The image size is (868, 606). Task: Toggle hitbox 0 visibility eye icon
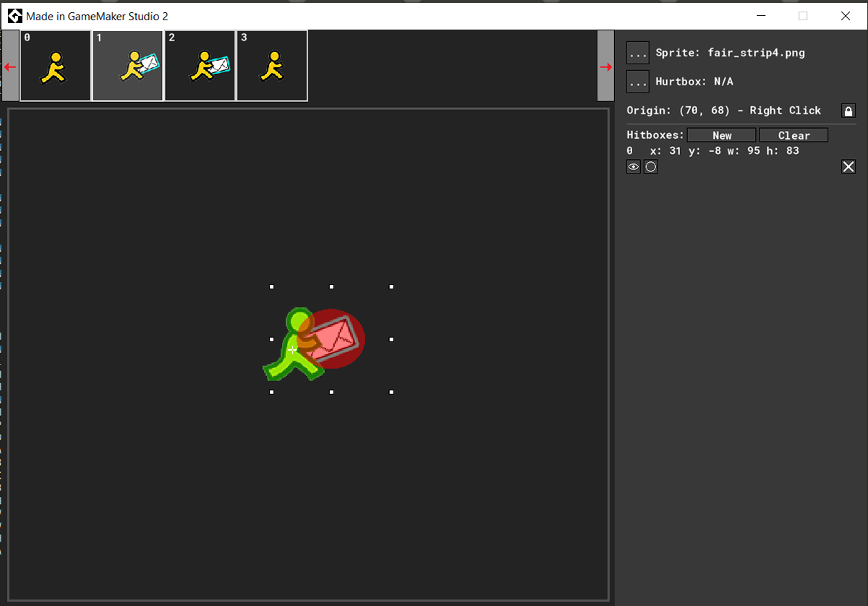(x=634, y=167)
